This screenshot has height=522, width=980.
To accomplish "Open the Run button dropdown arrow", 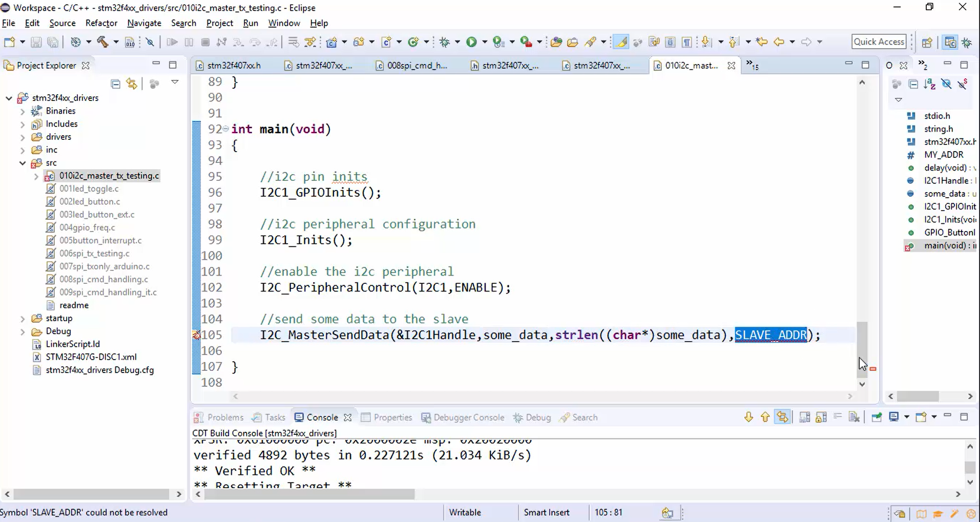I will (x=484, y=42).
